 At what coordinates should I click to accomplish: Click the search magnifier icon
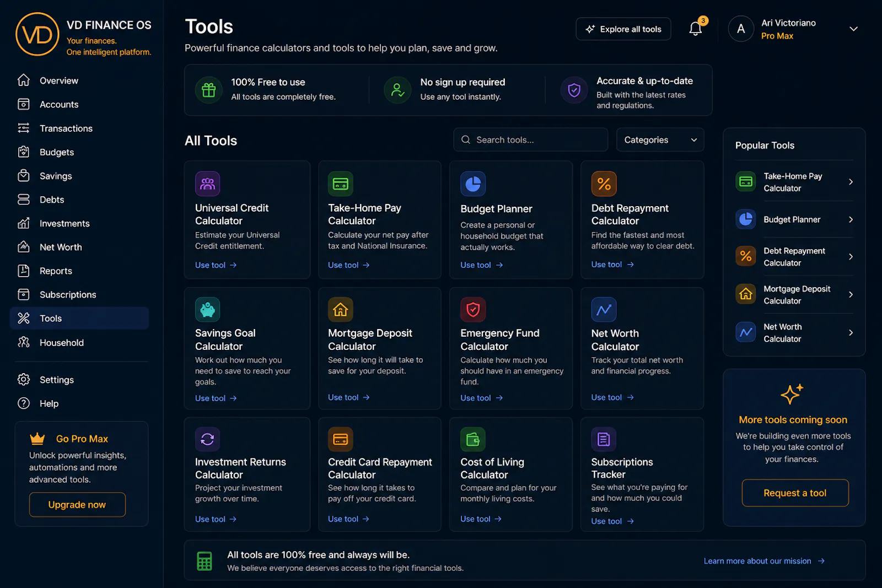(466, 140)
